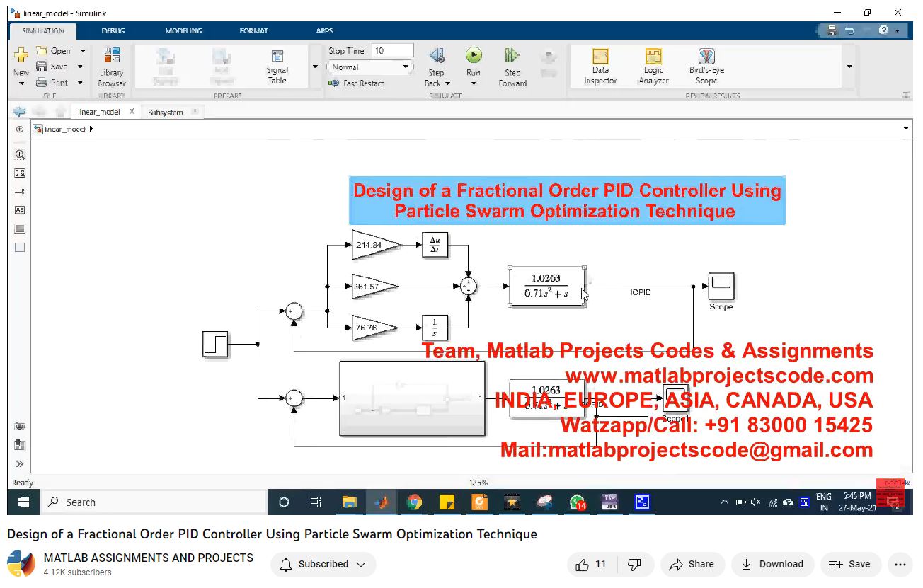Screen dimensions: 923x588
Task: Click the Print button
Action: click(52, 83)
